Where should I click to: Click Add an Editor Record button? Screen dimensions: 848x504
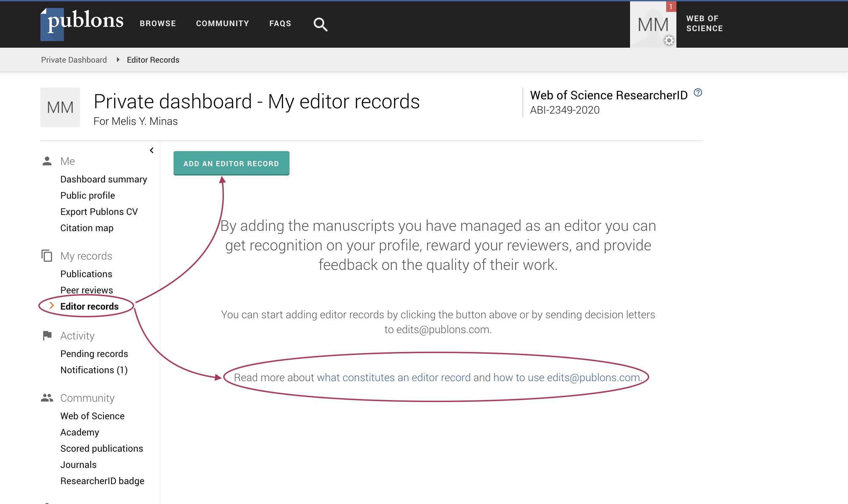(231, 163)
